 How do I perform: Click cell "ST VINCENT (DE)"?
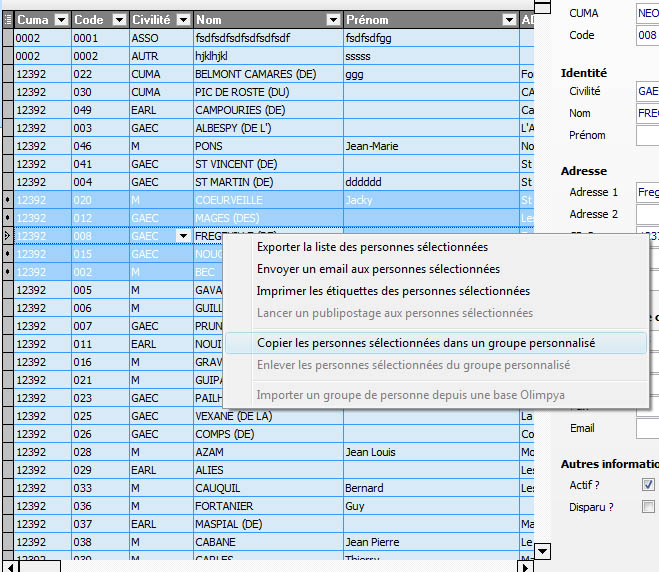268,164
